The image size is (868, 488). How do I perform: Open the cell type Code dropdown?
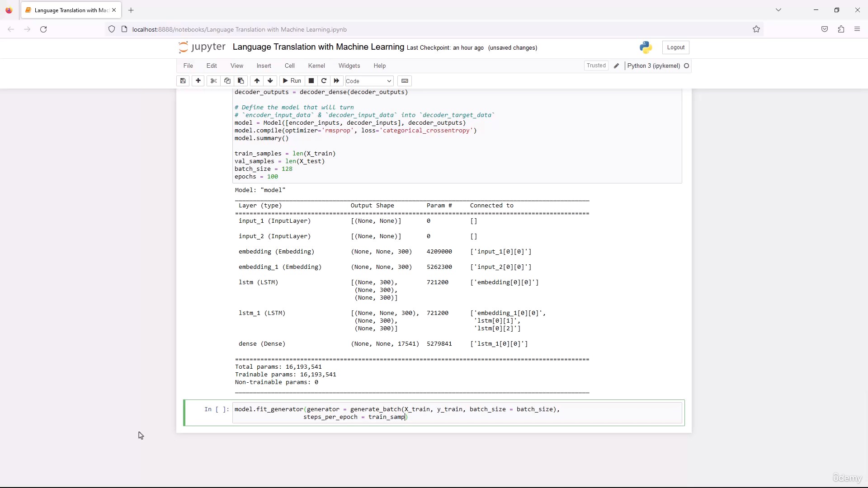369,81
